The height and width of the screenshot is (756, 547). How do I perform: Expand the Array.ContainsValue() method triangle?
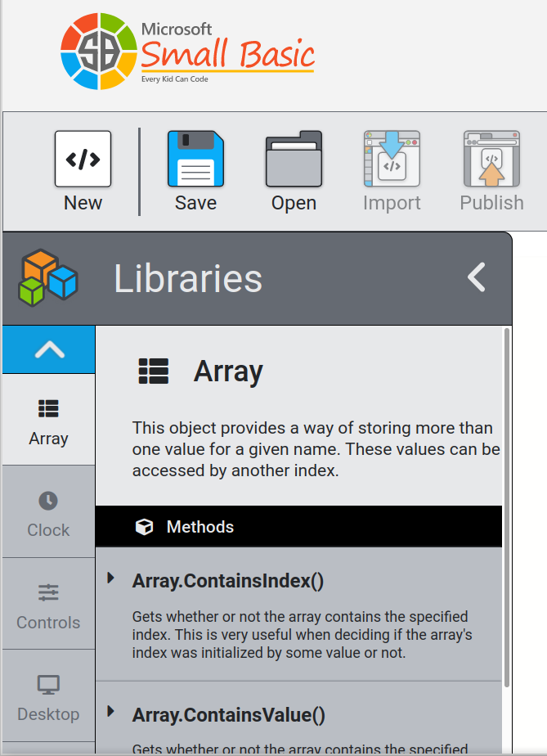pyautogui.click(x=111, y=711)
